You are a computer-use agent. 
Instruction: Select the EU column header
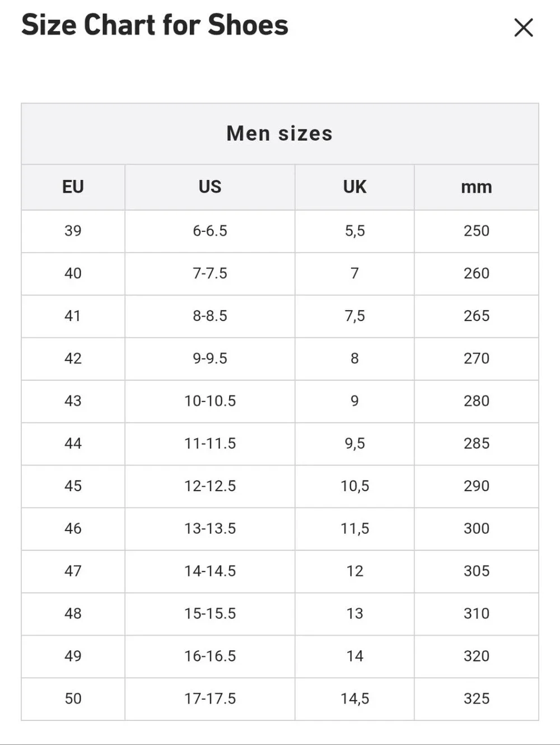(73, 187)
